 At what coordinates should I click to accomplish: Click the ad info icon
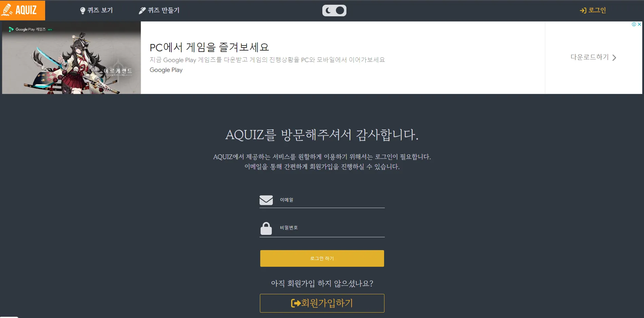[634, 24]
